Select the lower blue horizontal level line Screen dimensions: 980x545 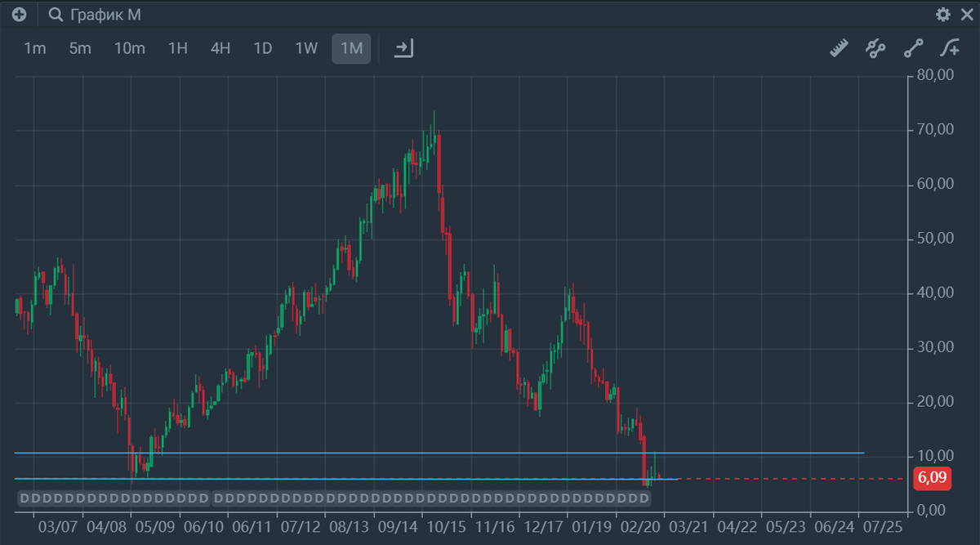click(346, 478)
